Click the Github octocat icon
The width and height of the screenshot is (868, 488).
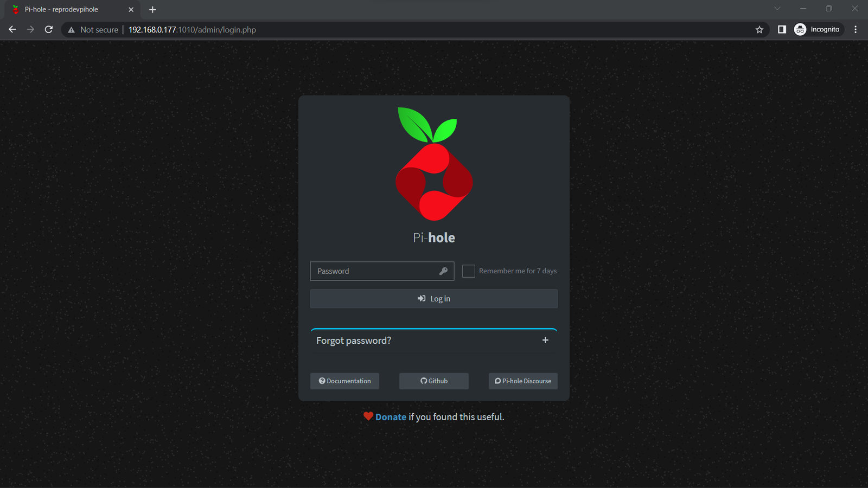[x=423, y=381]
